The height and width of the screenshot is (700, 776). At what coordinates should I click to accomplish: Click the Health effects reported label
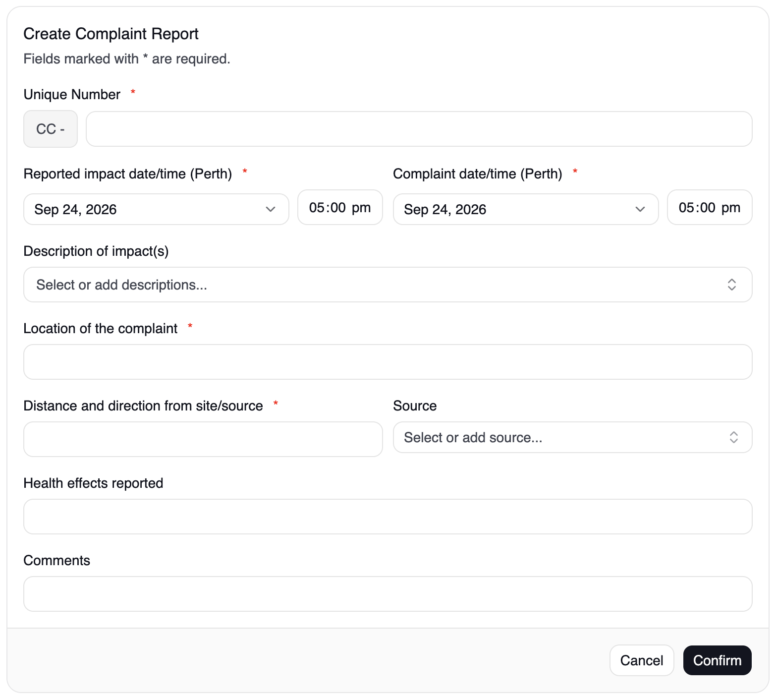(x=94, y=483)
